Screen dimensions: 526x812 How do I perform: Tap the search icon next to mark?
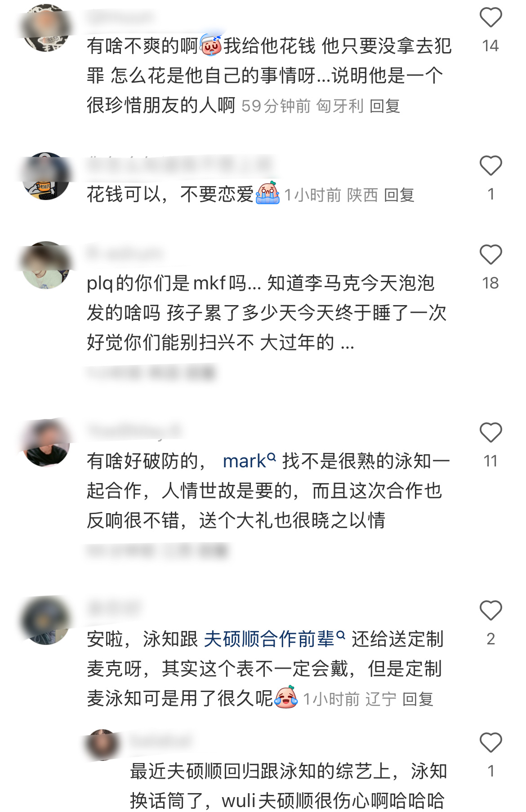click(x=271, y=457)
